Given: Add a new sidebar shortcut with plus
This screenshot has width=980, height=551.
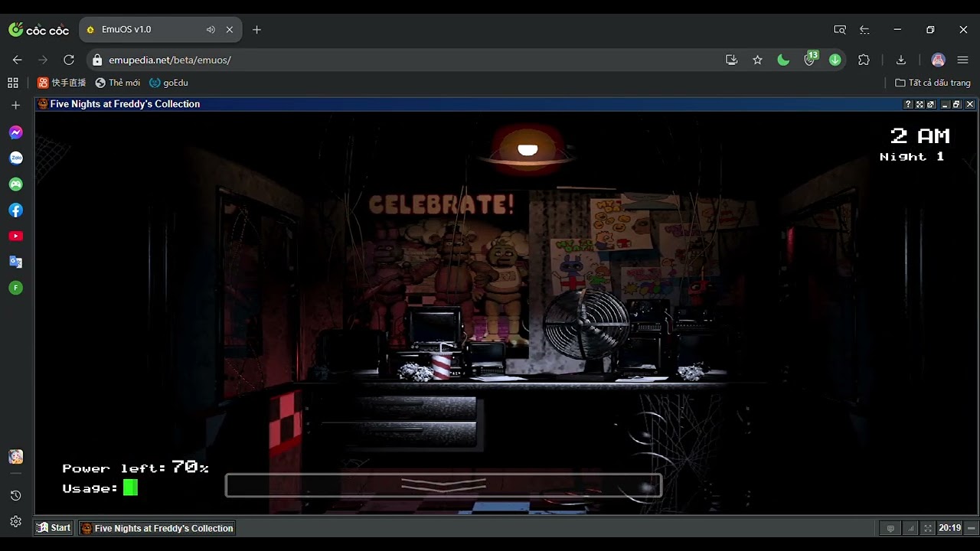Looking at the screenshot, I should pos(15,106).
